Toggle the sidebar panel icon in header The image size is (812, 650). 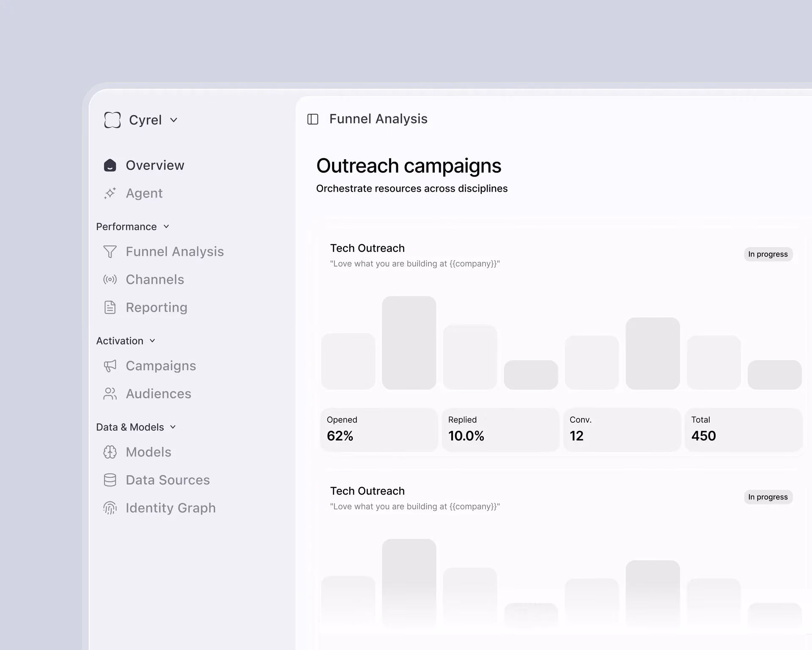(x=313, y=119)
